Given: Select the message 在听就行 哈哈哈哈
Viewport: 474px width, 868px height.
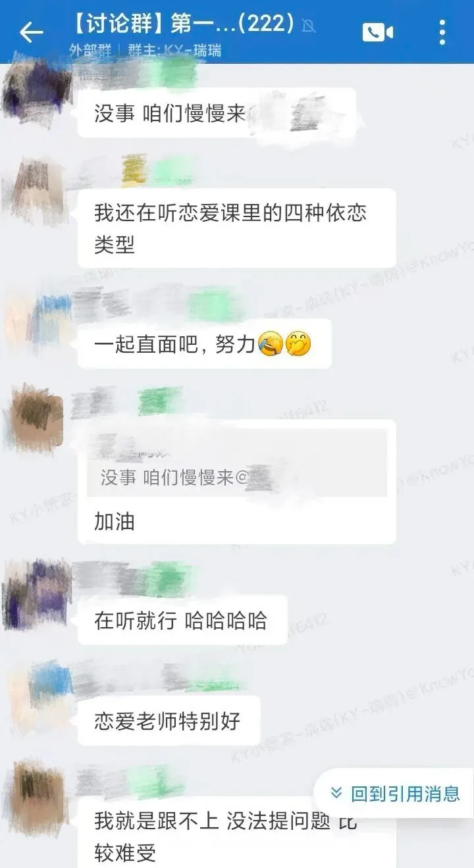Looking at the screenshot, I should coord(182,620).
